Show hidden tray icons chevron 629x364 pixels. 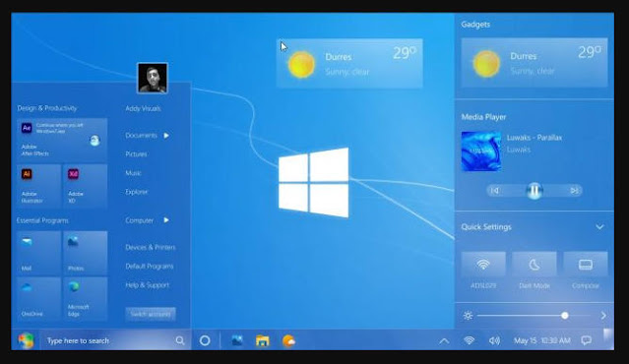pyautogui.click(x=444, y=341)
